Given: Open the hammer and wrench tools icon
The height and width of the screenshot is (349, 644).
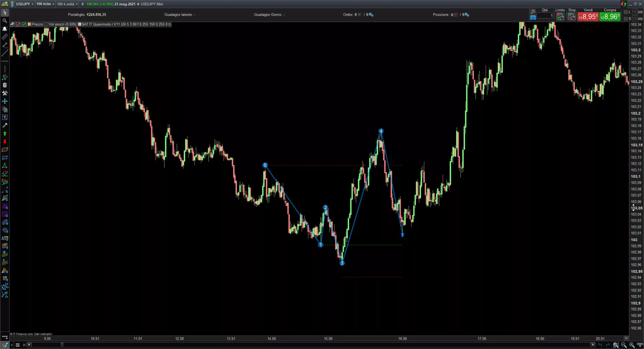Looking at the screenshot, I should (x=5, y=93).
